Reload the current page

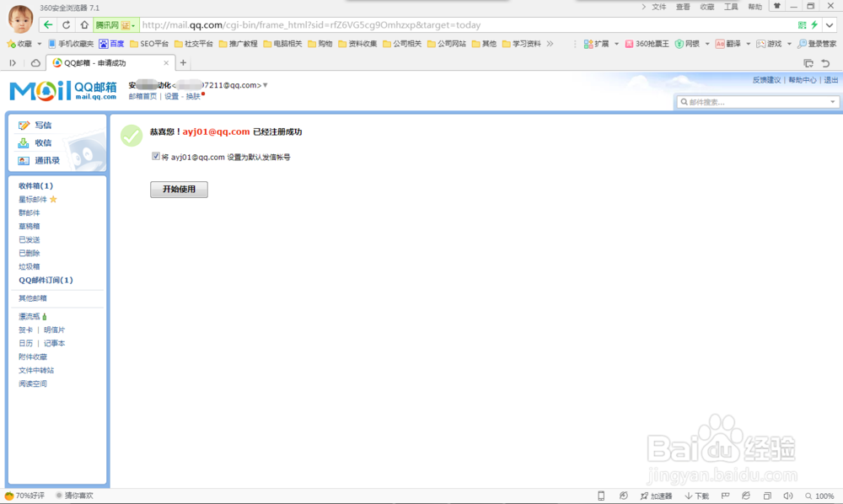pos(66,24)
